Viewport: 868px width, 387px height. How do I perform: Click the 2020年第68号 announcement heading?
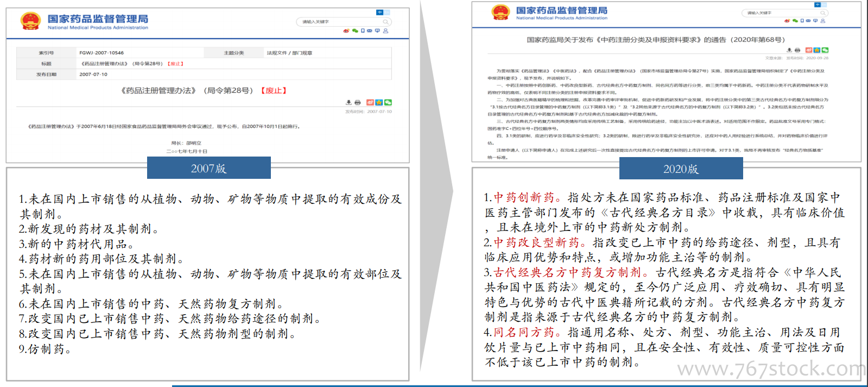pos(656,40)
